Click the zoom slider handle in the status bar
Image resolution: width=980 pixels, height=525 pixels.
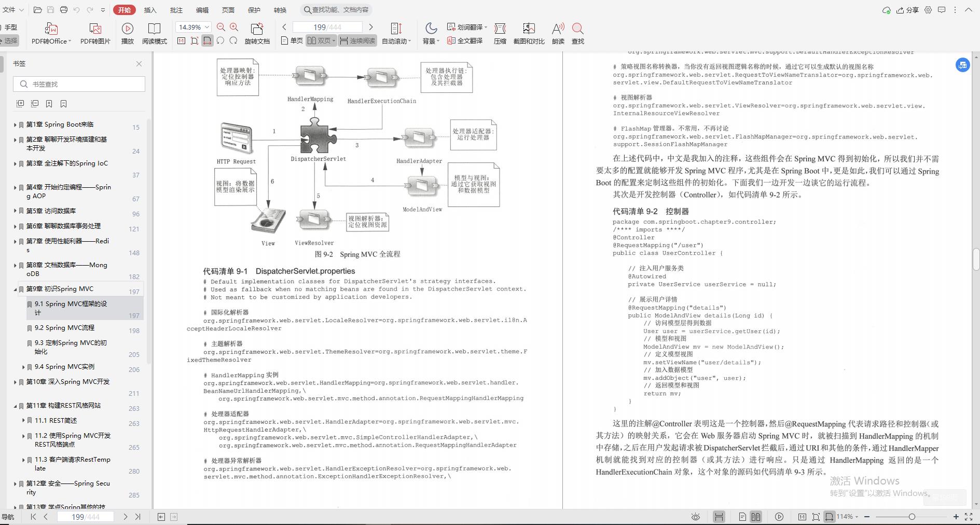912,517
